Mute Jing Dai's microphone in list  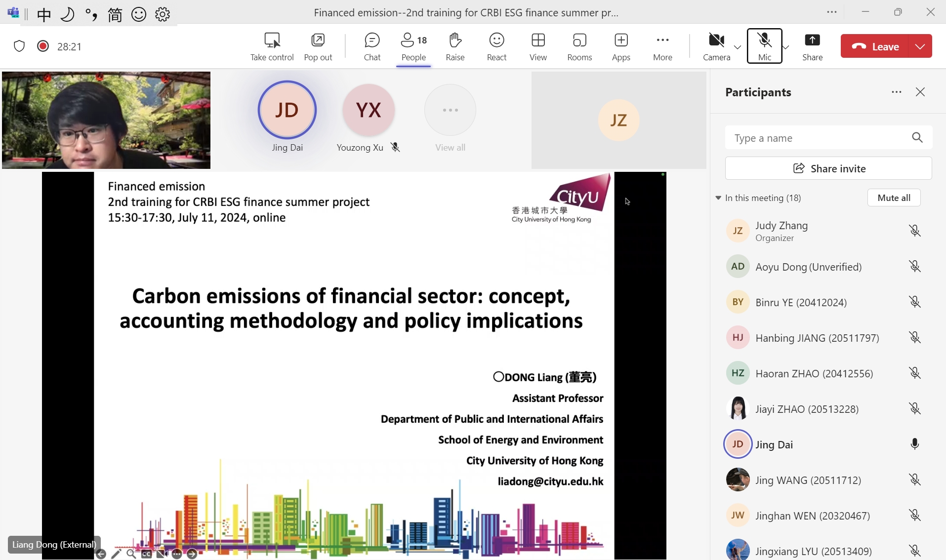coord(914,444)
